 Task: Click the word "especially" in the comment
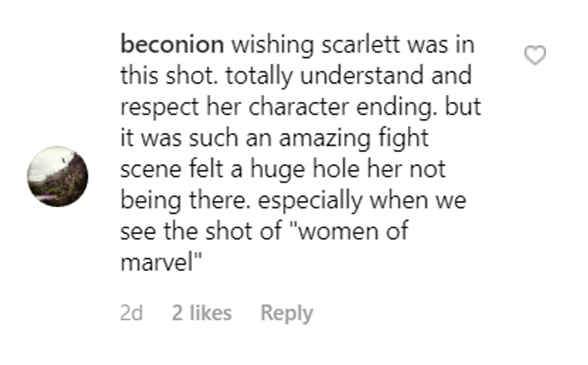(311, 201)
